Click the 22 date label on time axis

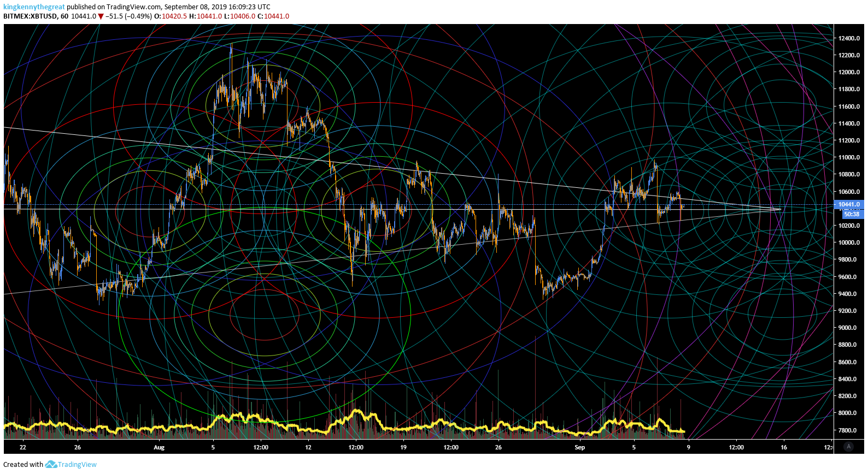(23, 447)
